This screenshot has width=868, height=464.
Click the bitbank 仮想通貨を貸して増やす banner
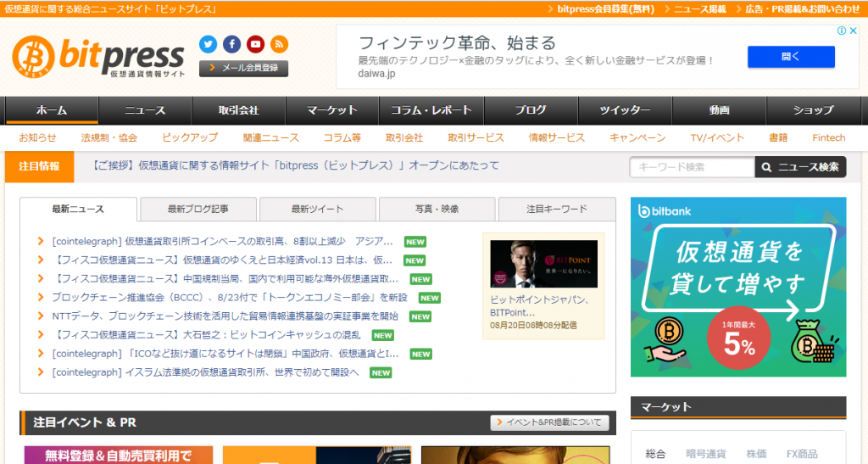click(738, 287)
